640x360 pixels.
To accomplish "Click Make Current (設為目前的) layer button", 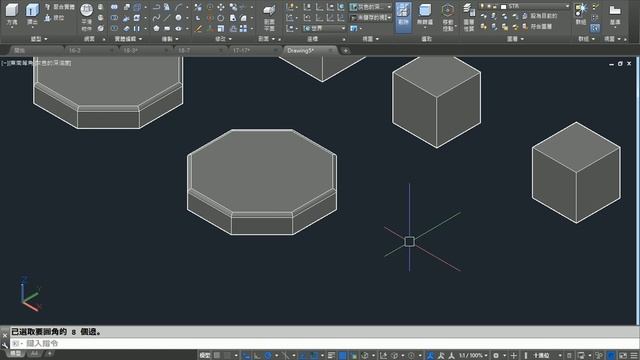I will [540, 16].
